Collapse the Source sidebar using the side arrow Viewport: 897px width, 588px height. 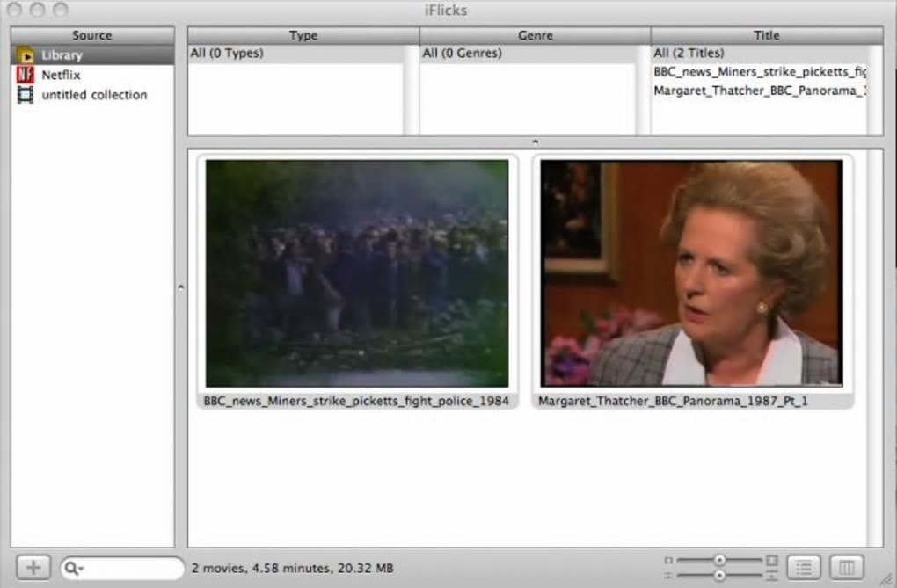(x=181, y=287)
